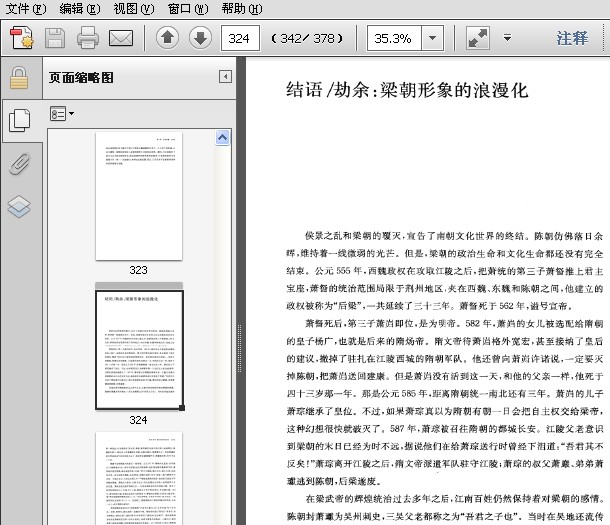Click the security padlock icon
This screenshot has height=525, width=610.
[x=19, y=78]
